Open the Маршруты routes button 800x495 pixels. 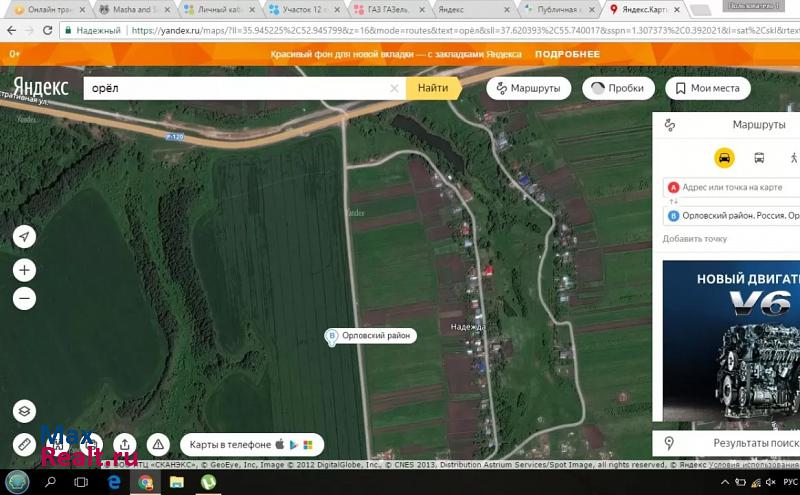pyautogui.click(x=528, y=88)
